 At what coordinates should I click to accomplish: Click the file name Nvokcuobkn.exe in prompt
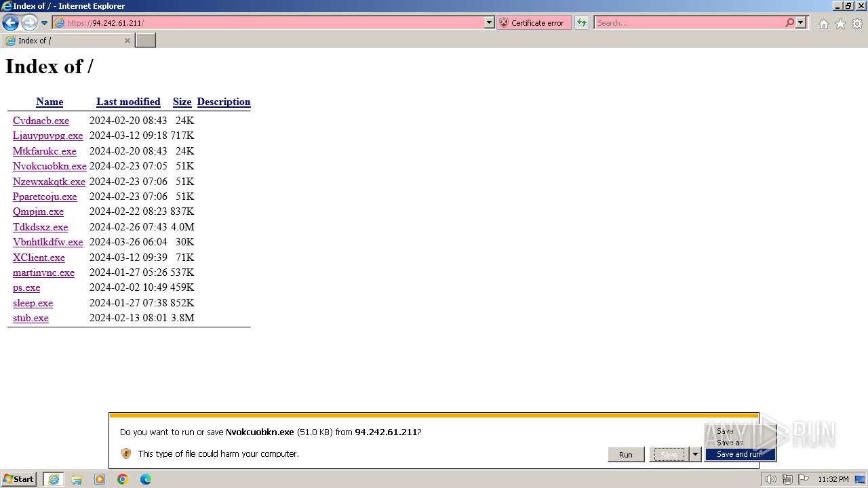(x=260, y=432)
